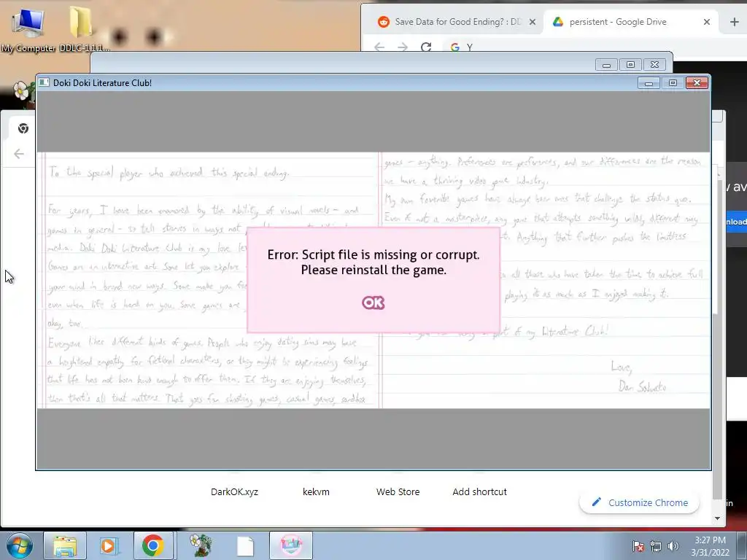This screenshot has height=560, width=747.
Task: Switch to Chrome from the taskbar
Action: [152, 545]
